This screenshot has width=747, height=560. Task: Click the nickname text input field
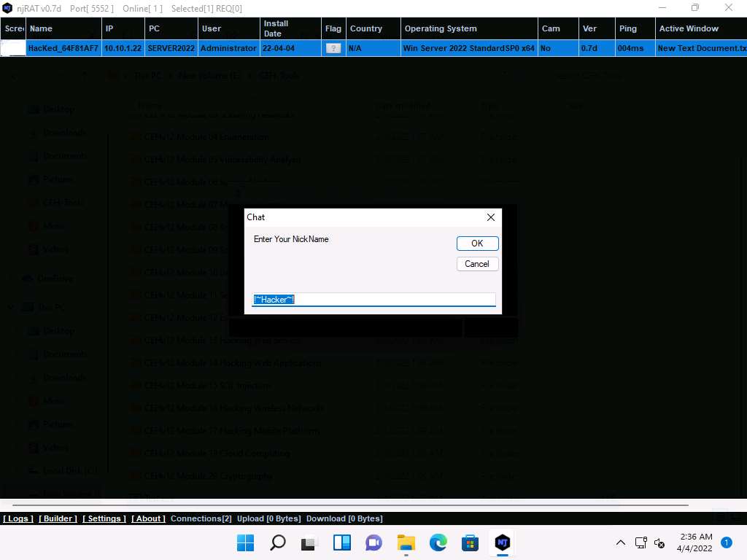(373, 300)
